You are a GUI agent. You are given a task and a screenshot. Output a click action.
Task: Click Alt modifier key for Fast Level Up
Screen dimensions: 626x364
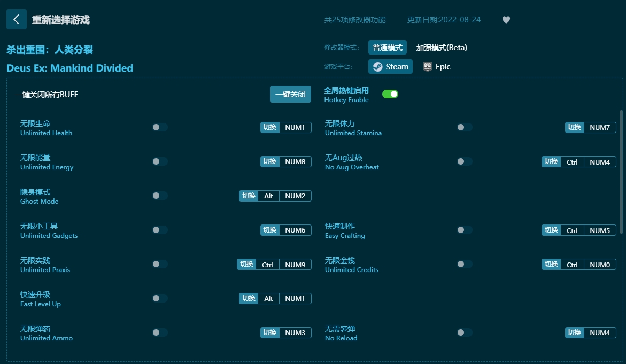(x=269, y=299)
